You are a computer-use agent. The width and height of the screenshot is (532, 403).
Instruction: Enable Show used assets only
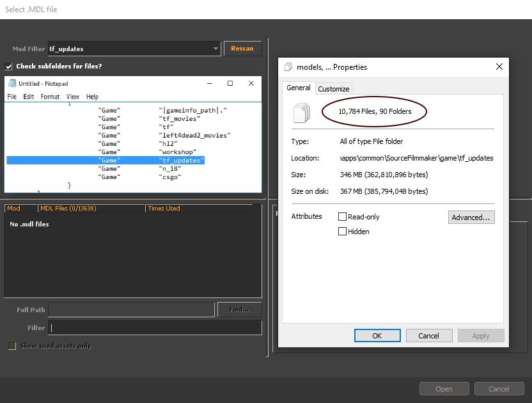click(x=12, y=346)
